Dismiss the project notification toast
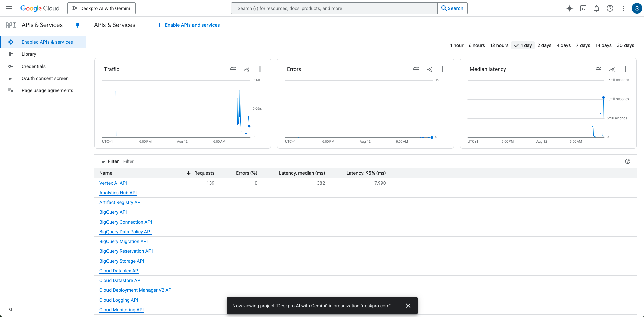Viewport: 644px width, 317px height. [x=408, y=306]
